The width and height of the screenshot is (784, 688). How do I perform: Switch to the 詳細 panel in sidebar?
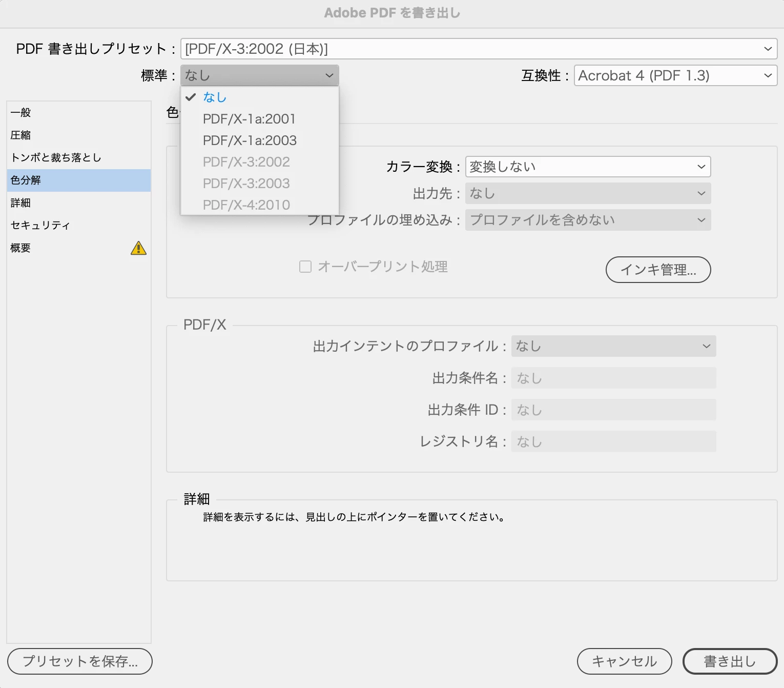click(79, 203)
